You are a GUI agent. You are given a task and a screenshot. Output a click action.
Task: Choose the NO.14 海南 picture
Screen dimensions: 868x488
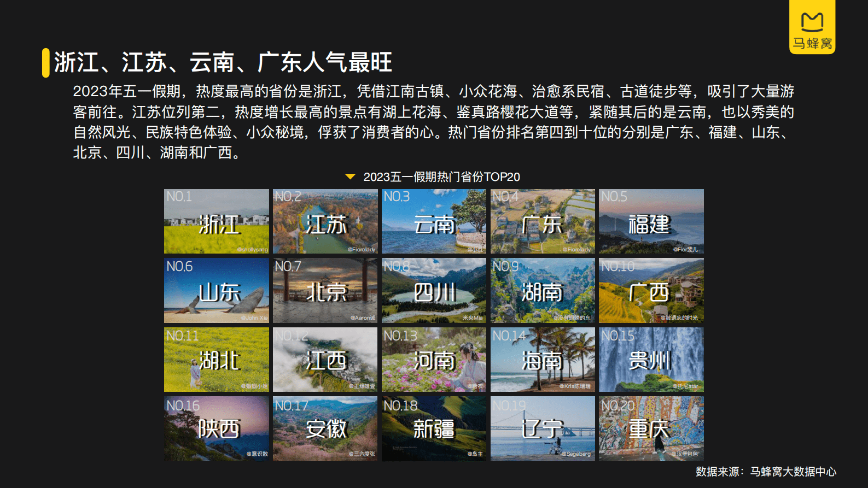point(543,360)
